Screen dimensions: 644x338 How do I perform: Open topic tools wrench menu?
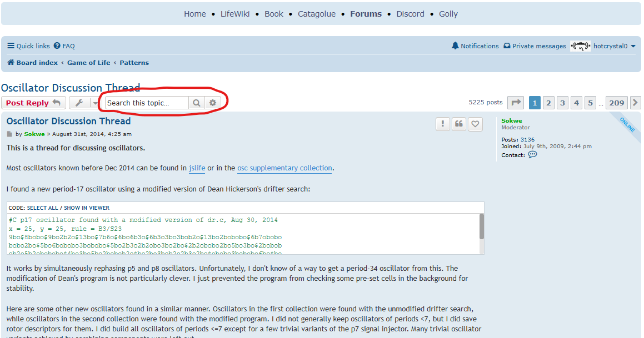click(79, 103)
